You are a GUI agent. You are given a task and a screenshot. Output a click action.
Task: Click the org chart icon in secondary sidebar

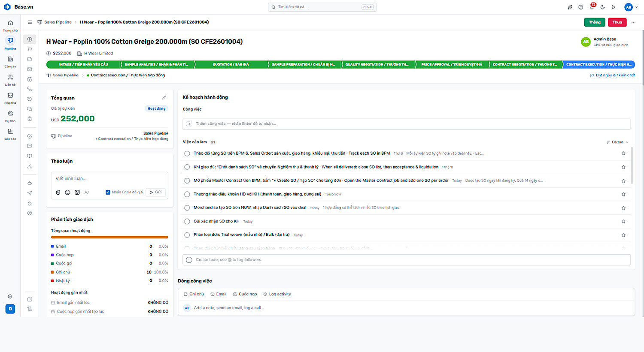pyautogui.click(x=30, y=166)
